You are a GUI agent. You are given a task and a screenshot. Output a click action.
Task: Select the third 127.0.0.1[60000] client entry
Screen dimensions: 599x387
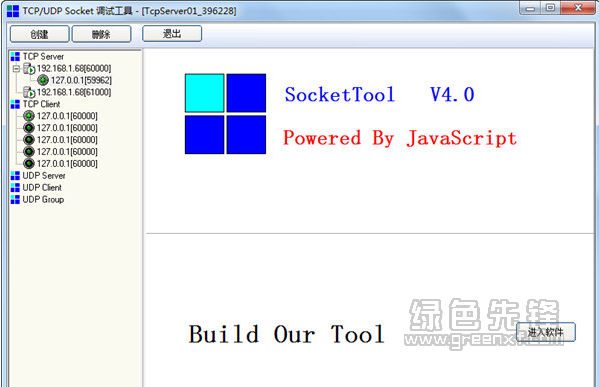(x=67, y=140)
